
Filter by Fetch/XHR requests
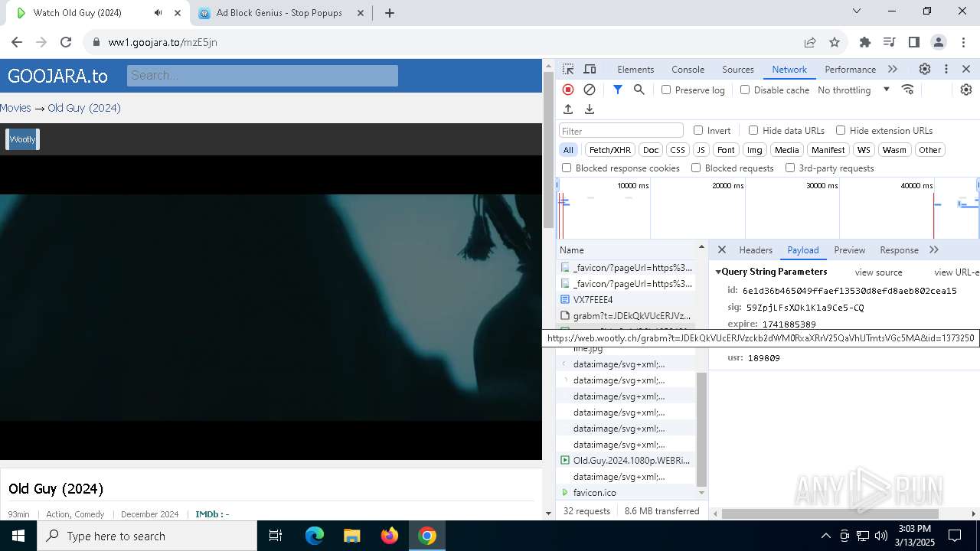[610, 150]
